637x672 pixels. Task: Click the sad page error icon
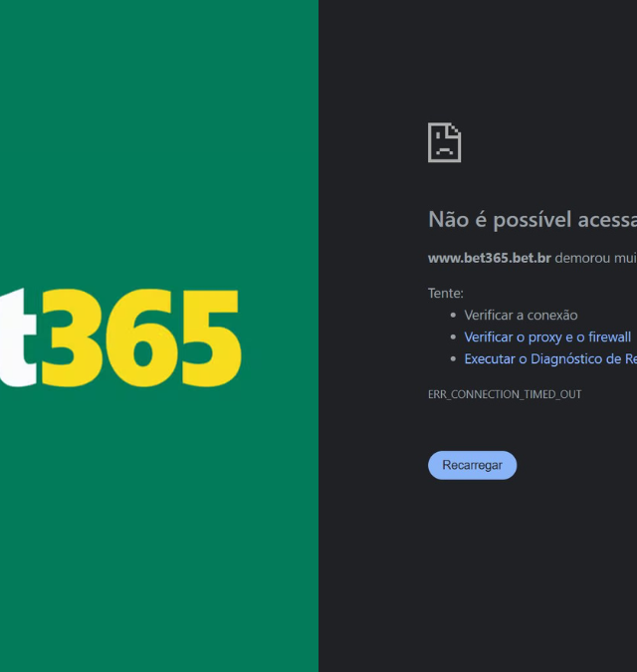[444, 142]
